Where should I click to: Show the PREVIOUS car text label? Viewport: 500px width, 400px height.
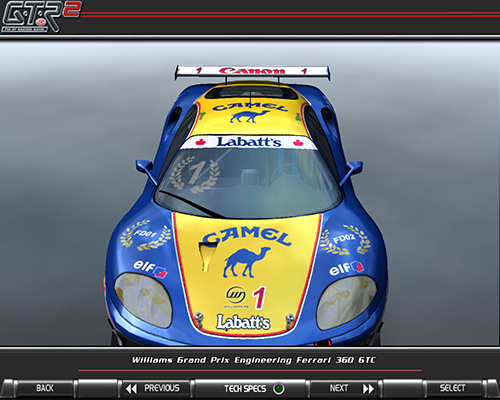[x=162, y=388]
